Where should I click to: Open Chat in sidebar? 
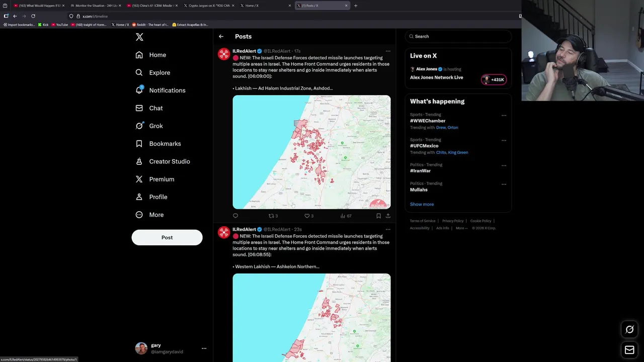149,108
